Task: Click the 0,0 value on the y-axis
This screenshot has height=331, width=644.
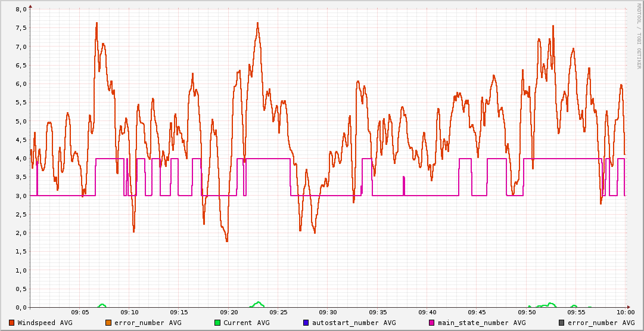Action: [x=21, y=307]
